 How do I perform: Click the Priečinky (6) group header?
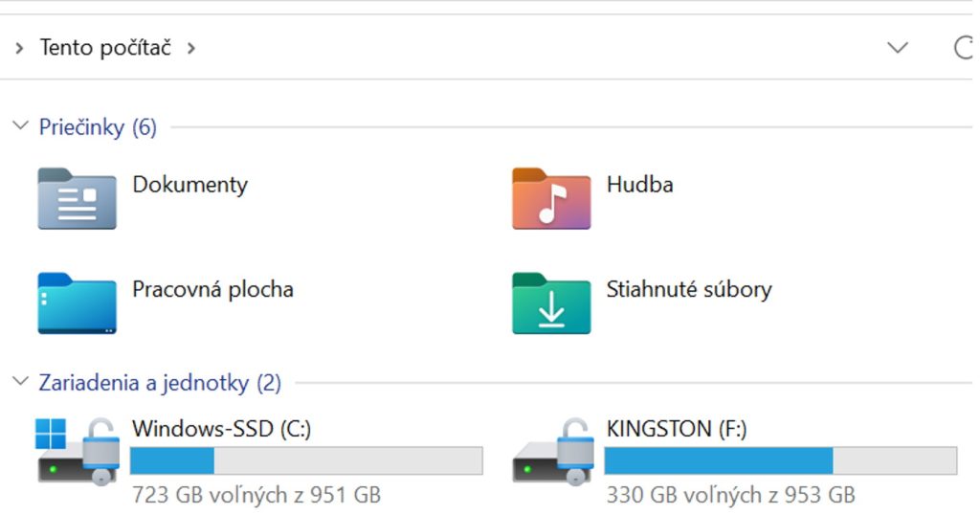click(98, 127)
